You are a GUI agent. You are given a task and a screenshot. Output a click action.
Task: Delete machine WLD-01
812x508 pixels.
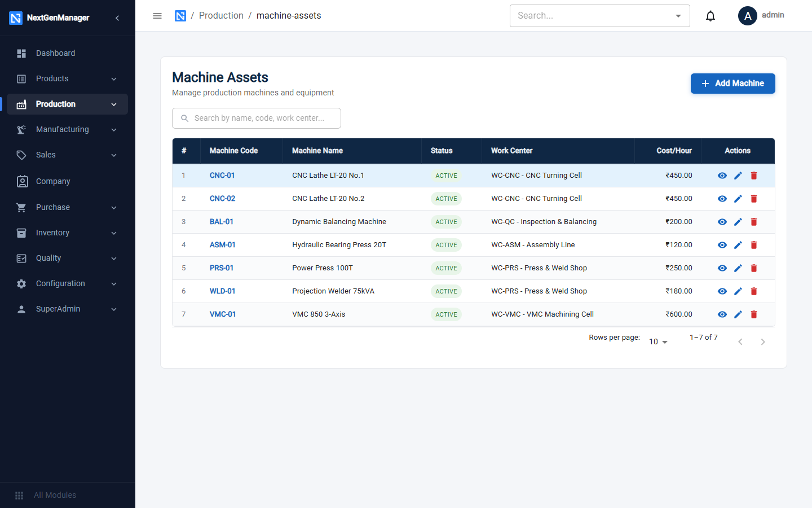754,291
